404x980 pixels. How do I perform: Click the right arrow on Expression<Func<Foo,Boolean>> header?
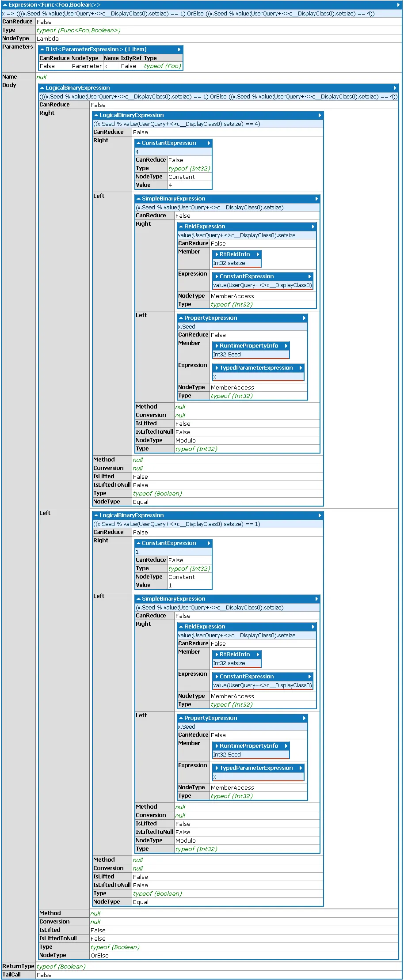coord(399,5)
